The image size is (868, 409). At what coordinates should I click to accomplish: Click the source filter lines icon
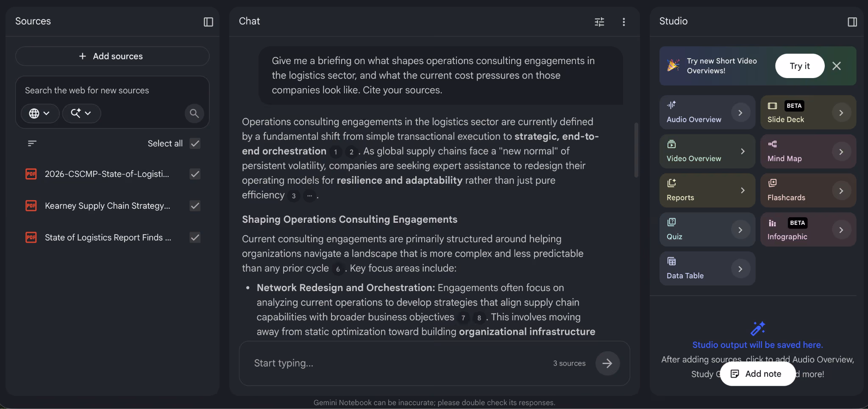tap(32, 143)
